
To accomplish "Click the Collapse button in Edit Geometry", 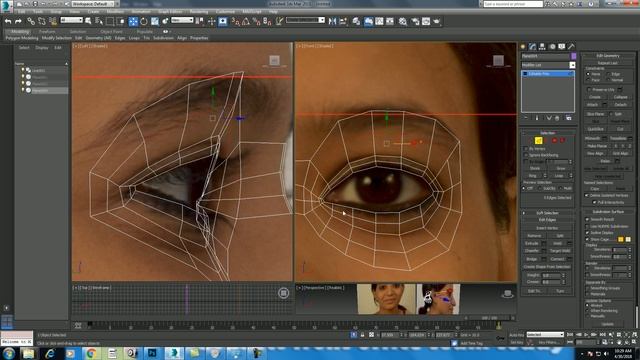I will coord(620,97).
